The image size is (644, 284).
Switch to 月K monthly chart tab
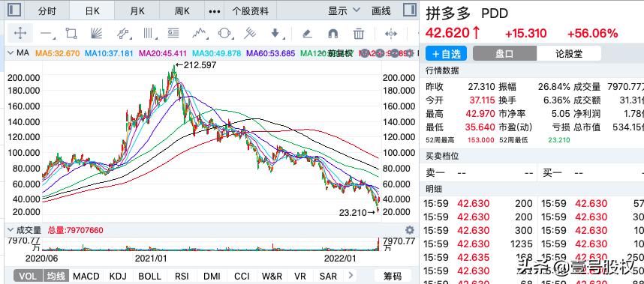(x=137, y=11)
